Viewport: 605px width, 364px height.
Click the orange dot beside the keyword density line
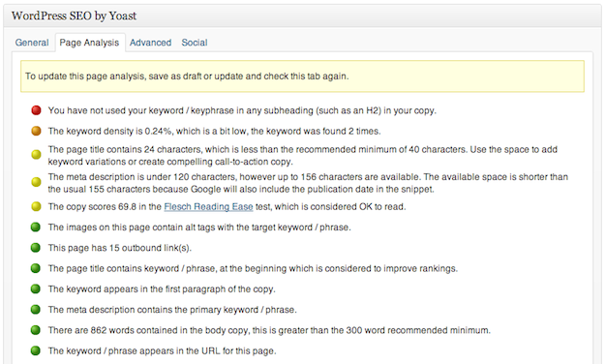[x=36, y=131]
